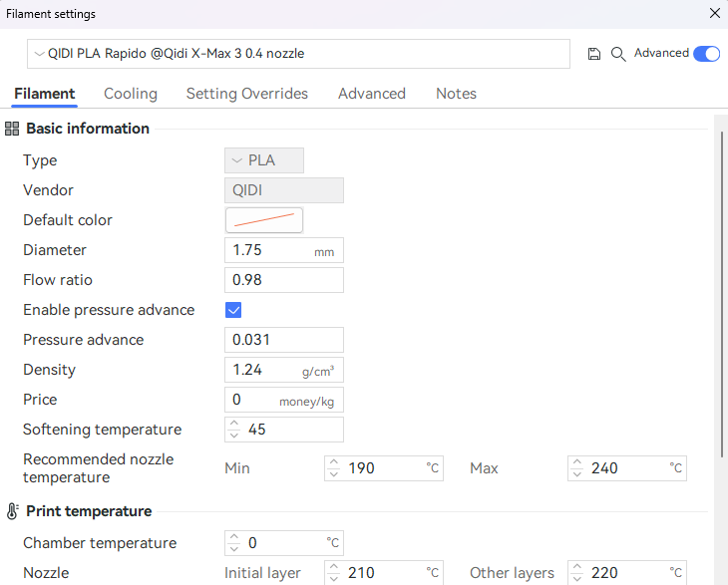Click the save preset floppy disk icon
The height and width of the screenshot is (585, 728).
(594, 54)
